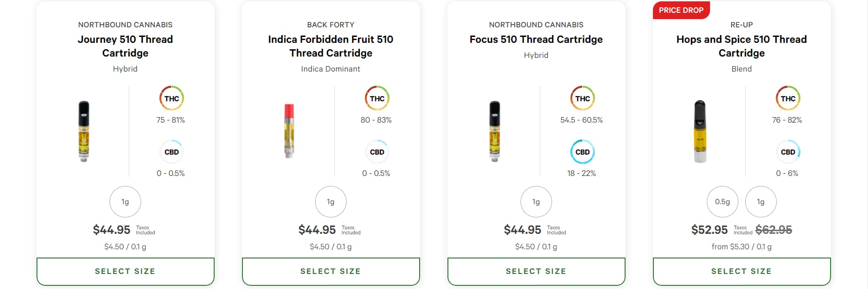The image size is (868, 289).
Task: Open Hops and Spice 510 Thread Cartridge link
Action: pos(742,46)
